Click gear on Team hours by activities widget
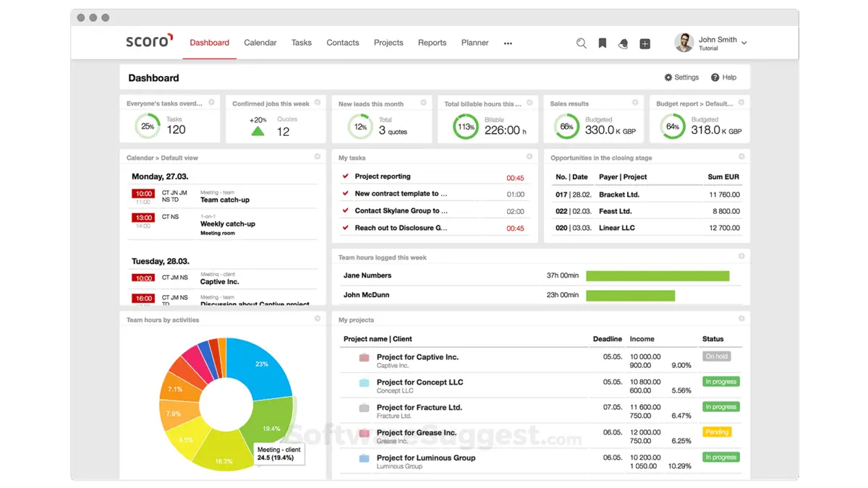 [318, 319]
